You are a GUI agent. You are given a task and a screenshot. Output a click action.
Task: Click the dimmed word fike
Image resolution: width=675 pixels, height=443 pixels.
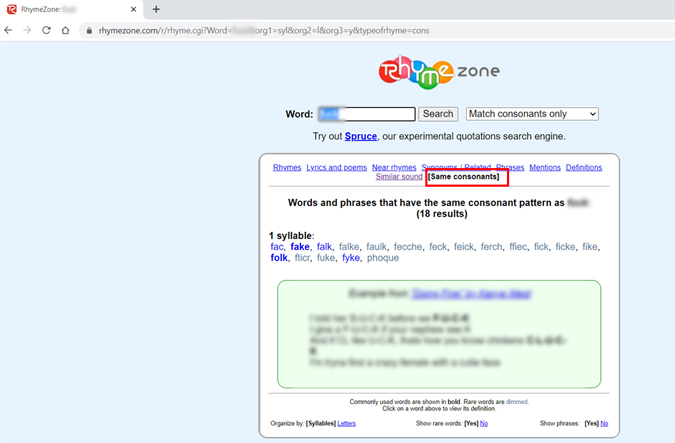(590, 247)
